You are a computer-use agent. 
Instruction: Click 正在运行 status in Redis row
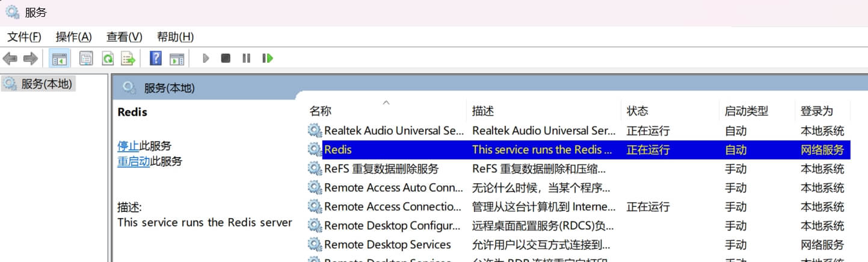tap(648, 149)
